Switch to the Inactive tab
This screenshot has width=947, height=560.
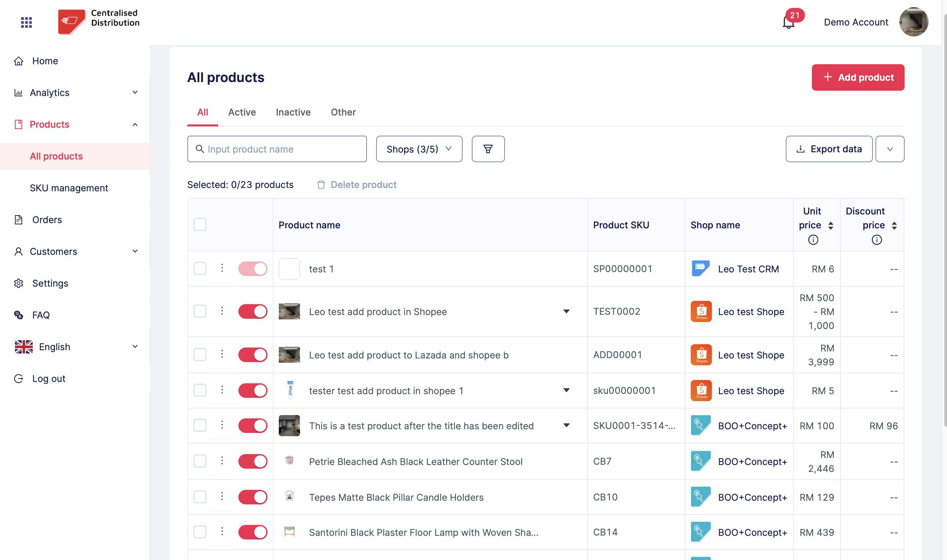pos(293,112)
